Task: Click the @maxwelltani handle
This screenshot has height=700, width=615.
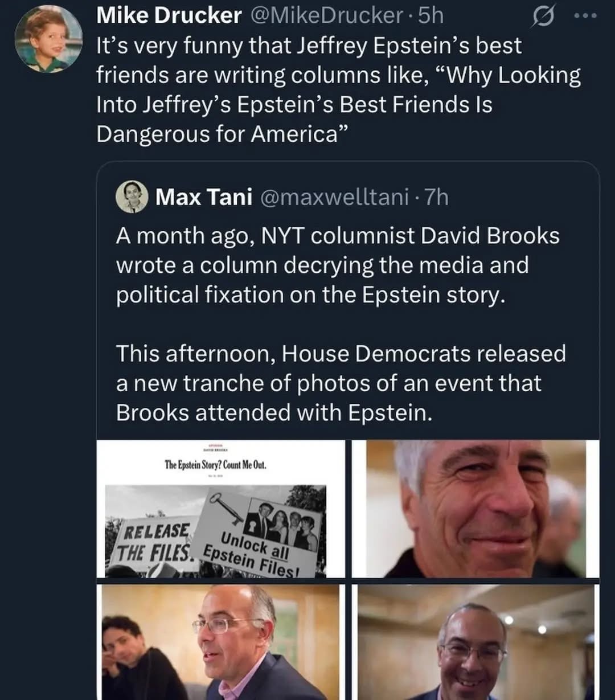Action: (x=335, y=197)
